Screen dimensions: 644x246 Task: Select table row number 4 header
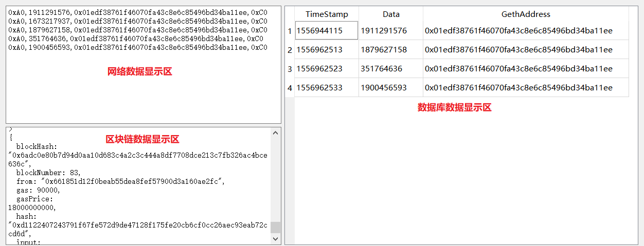pos(290,88)
